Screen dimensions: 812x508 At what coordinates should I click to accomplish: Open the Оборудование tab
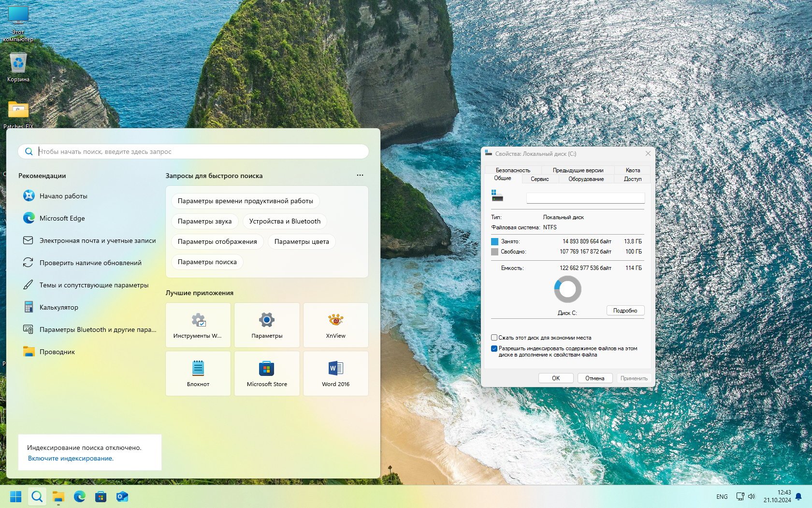point(586,179)
